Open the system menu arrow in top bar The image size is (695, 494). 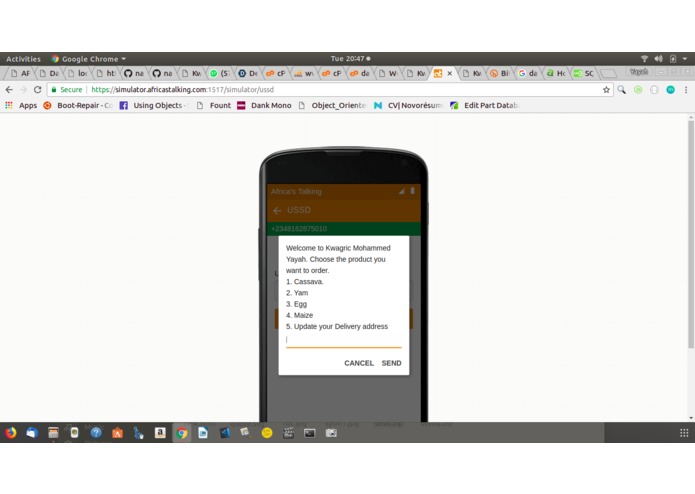point(684,59)
